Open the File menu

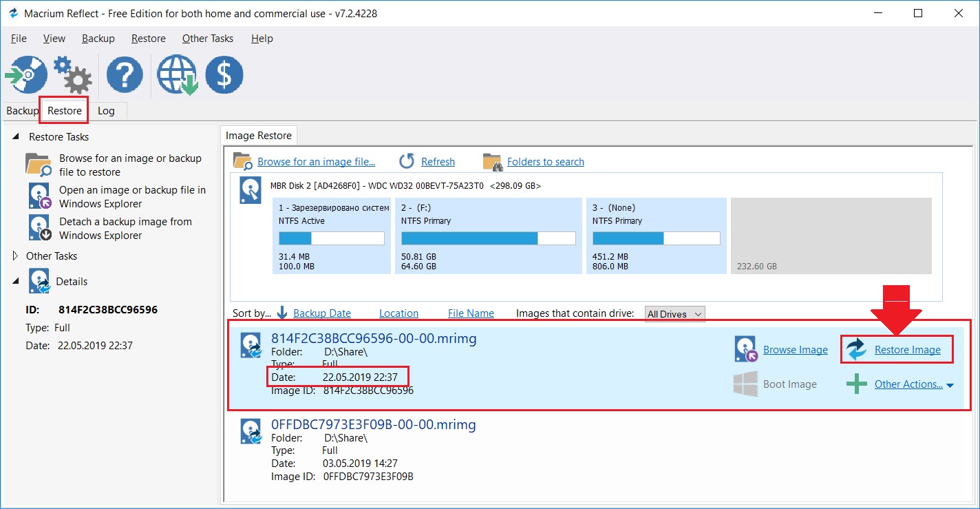coord(19,39)
